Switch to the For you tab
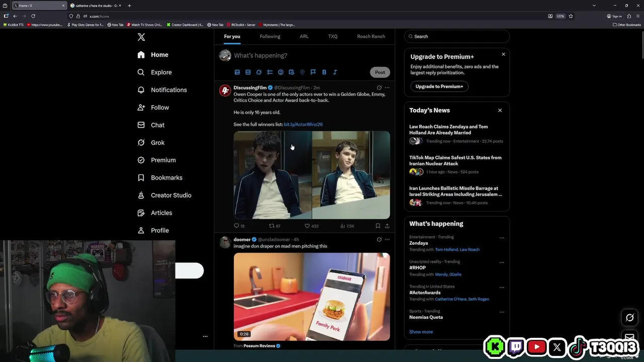Viewport: 644px width, 362px height. (x=232, y=36)
